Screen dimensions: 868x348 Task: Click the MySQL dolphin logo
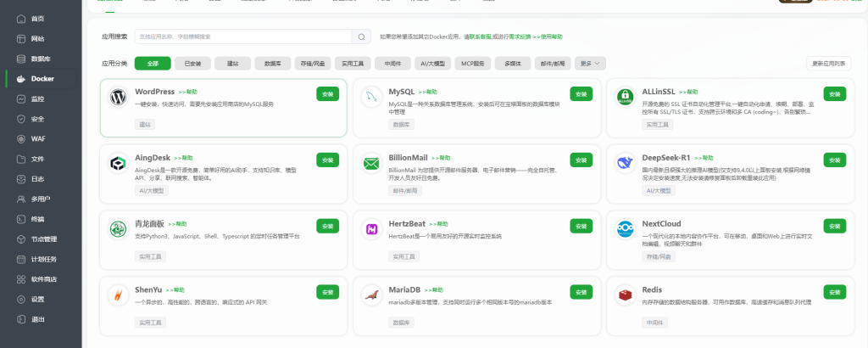372,98
